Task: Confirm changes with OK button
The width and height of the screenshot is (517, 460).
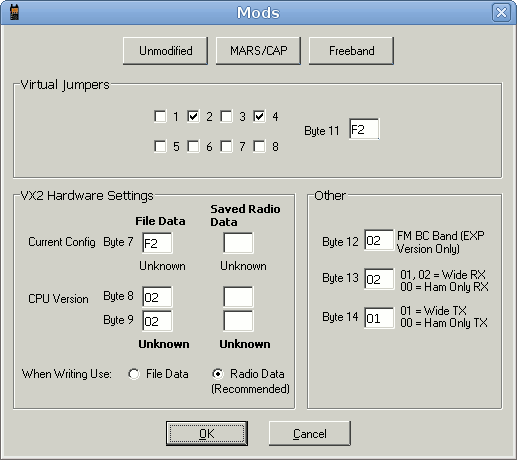Action: point(207,434)
